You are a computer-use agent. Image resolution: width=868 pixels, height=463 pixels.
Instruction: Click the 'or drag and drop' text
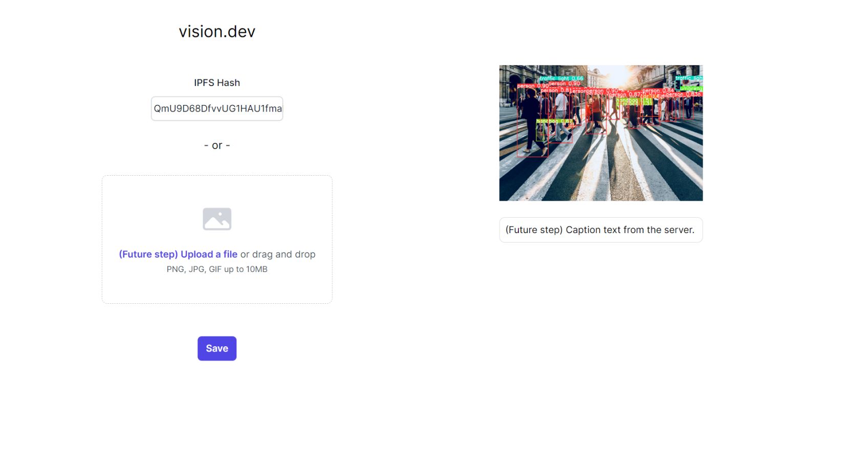tap(278, 254)
